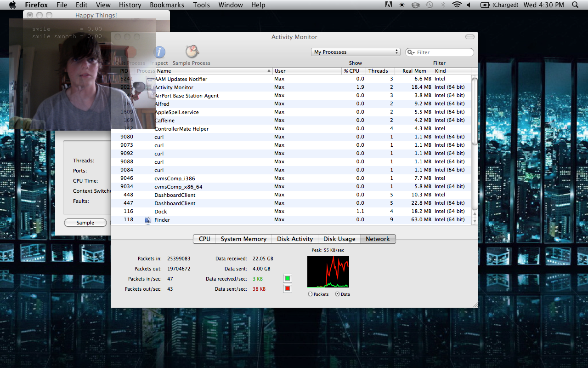
Task: Click the Caffeine coffee cup icon
Action: [415, 5]
